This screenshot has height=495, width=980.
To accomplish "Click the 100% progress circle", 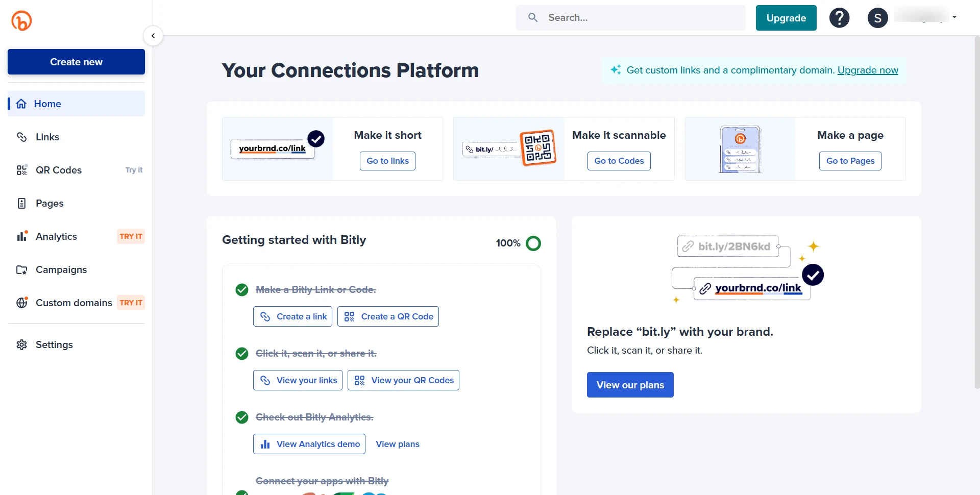I will pos(534,243).
